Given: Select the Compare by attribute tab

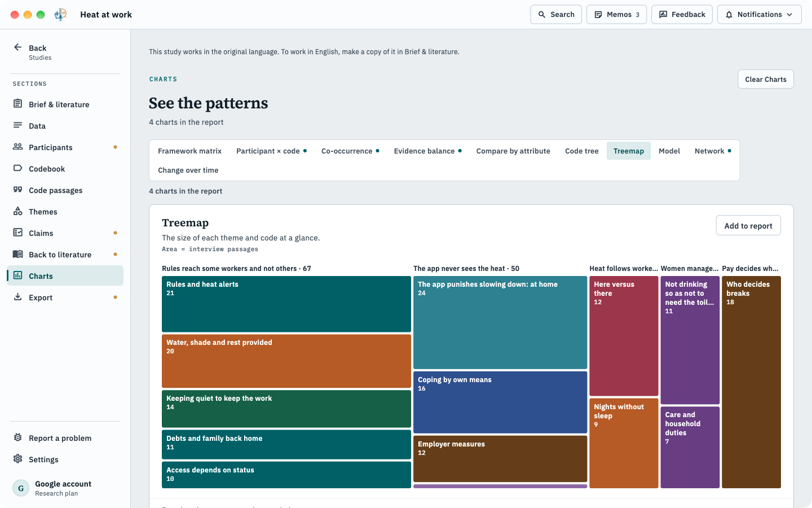Looking at the screenshot, I should click(x=513, y=151).
